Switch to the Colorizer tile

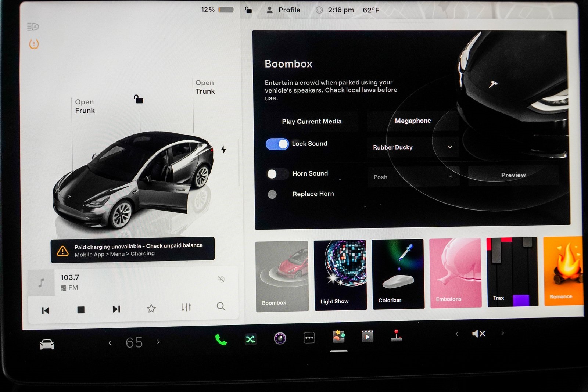[x=398, y=274]
